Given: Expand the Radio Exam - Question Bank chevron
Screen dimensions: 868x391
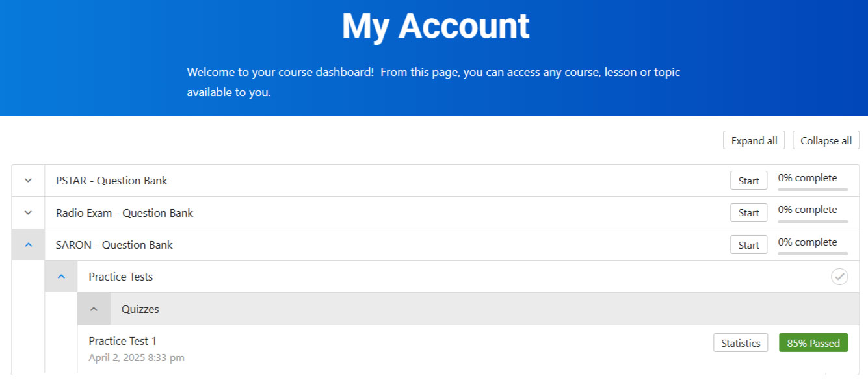Looking at the screenshot, I should point(28,213).
